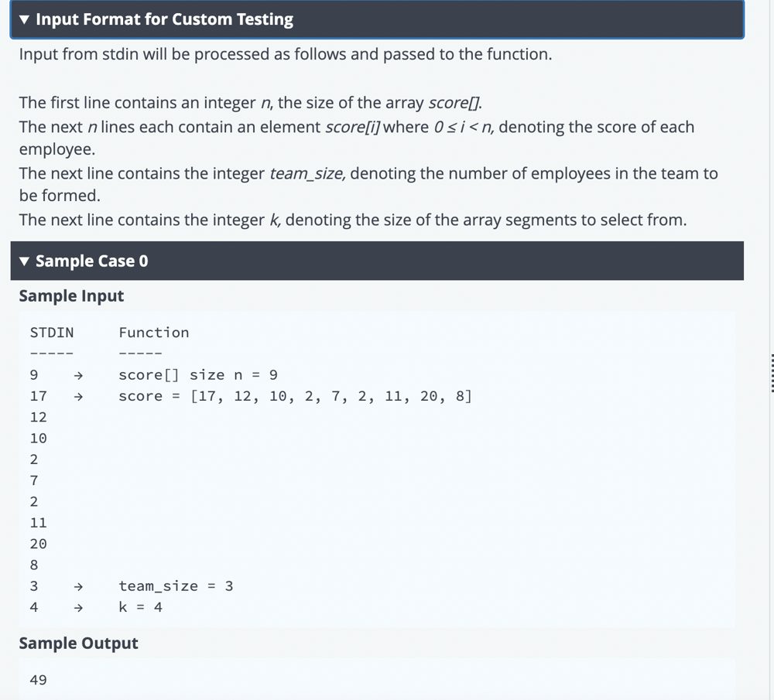The height and width of the screenshot is (700, 774).
Task: Click the sample output value 49
Action: (x=38, y=680)
